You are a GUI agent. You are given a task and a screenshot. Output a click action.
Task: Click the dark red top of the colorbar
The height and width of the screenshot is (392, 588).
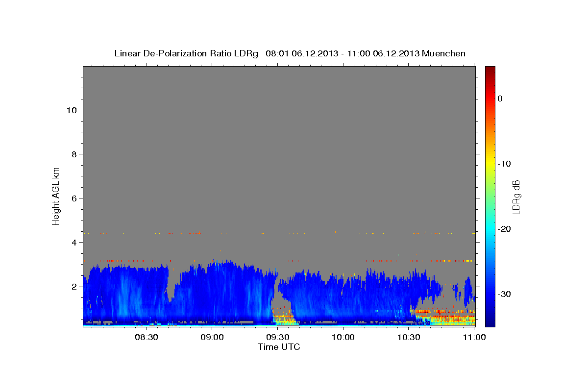[490, 70]
